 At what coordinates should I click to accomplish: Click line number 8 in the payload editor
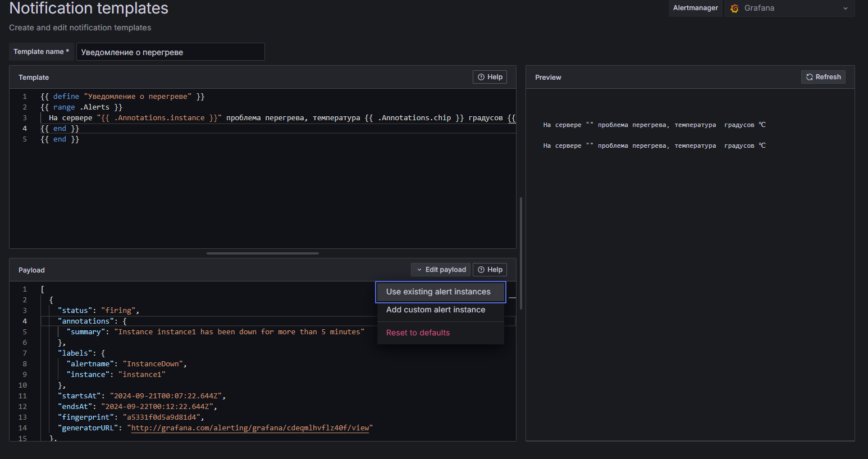pyautogui.click(x=23, y=363)
